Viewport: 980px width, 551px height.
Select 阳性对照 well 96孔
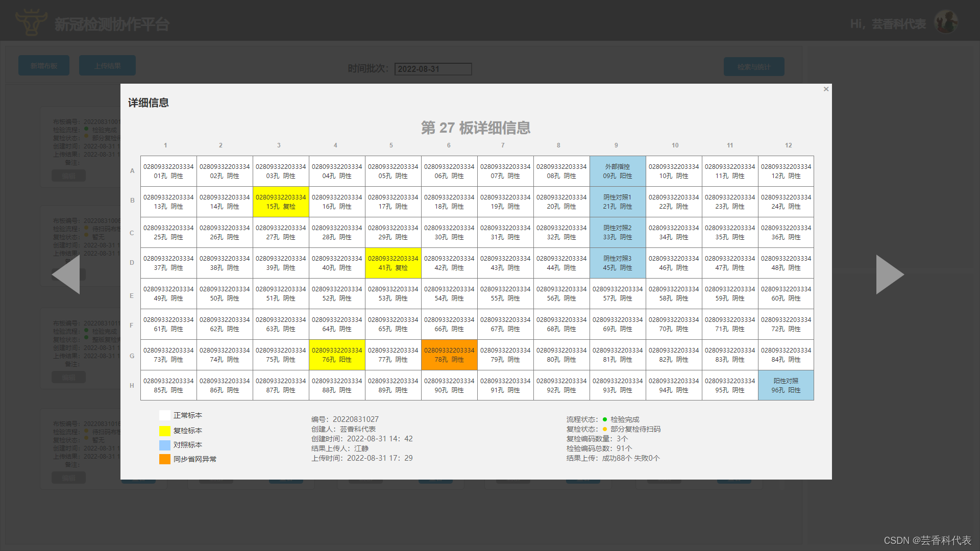click(786, 385)
